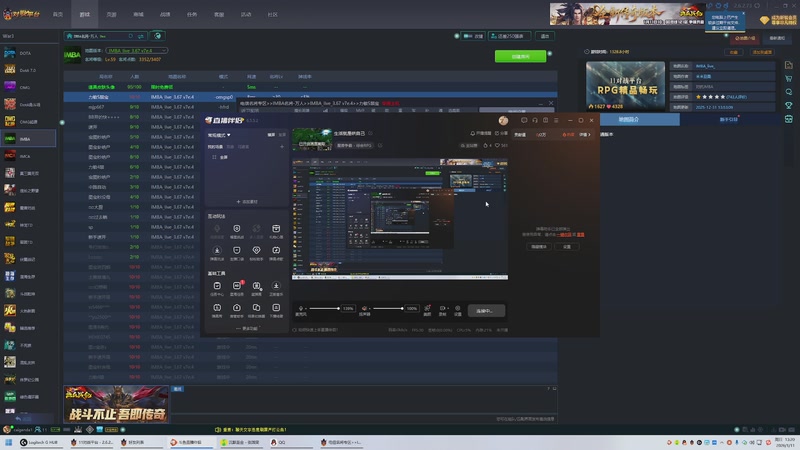Open the chat bubbles icon on right edge

click(x=789, y=92)
